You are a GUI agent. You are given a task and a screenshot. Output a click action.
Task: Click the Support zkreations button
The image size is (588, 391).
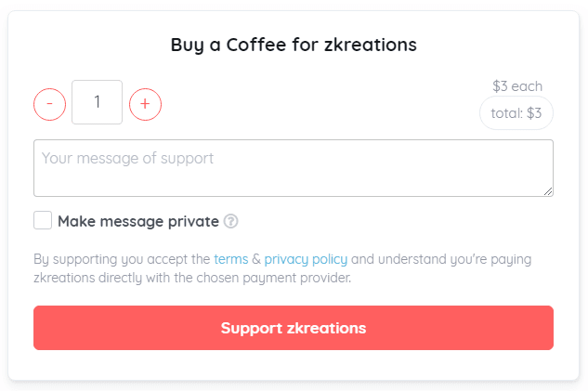294,328
